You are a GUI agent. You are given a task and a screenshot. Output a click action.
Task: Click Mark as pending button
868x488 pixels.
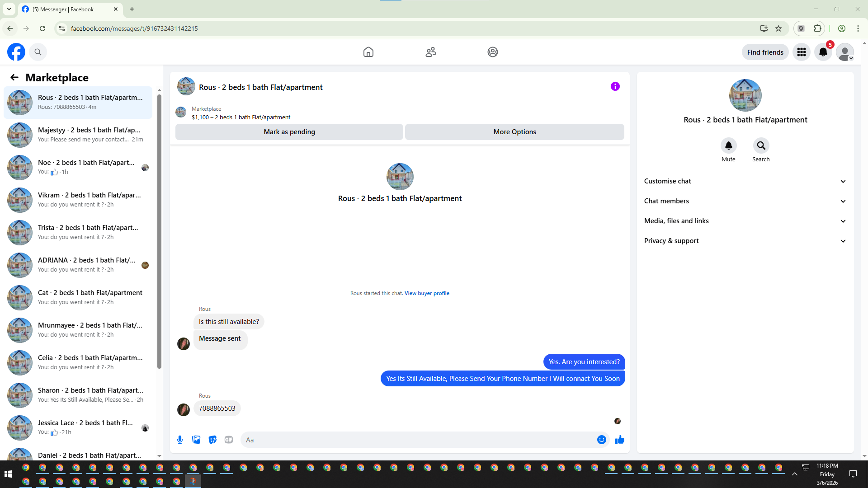[289, 132]
